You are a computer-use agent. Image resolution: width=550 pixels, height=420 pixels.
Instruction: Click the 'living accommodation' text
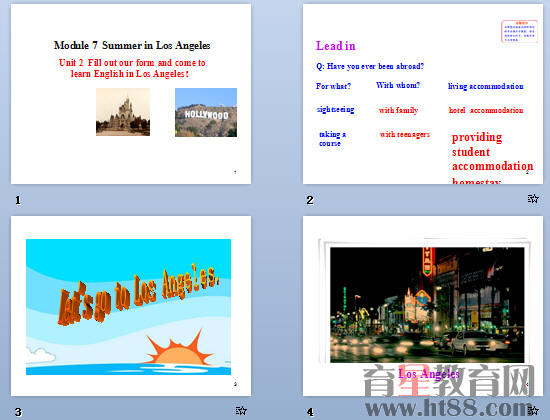[486, 86]
